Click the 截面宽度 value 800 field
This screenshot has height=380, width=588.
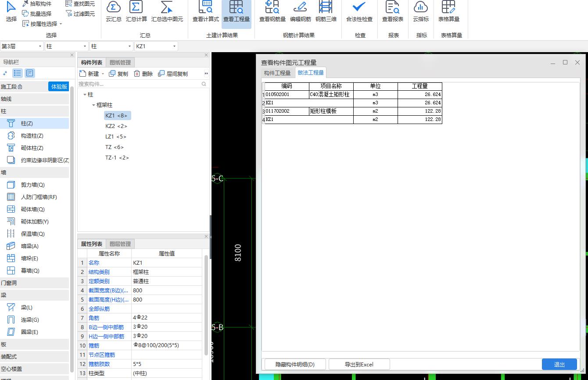(167, 291)
